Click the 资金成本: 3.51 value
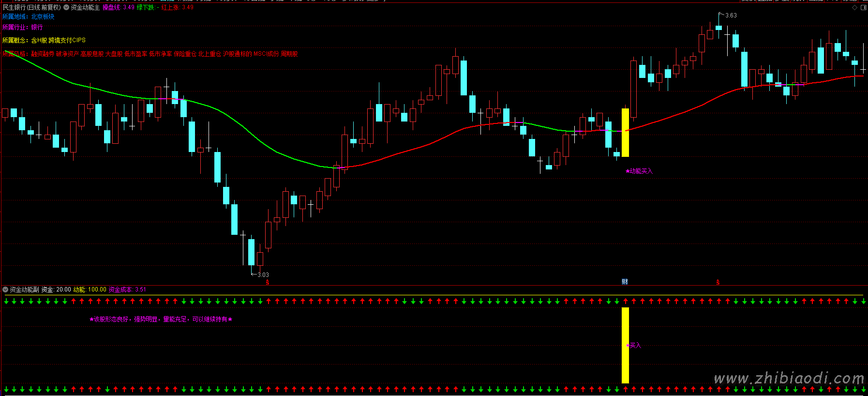The image size is (868, 396). tap(127, 289)
